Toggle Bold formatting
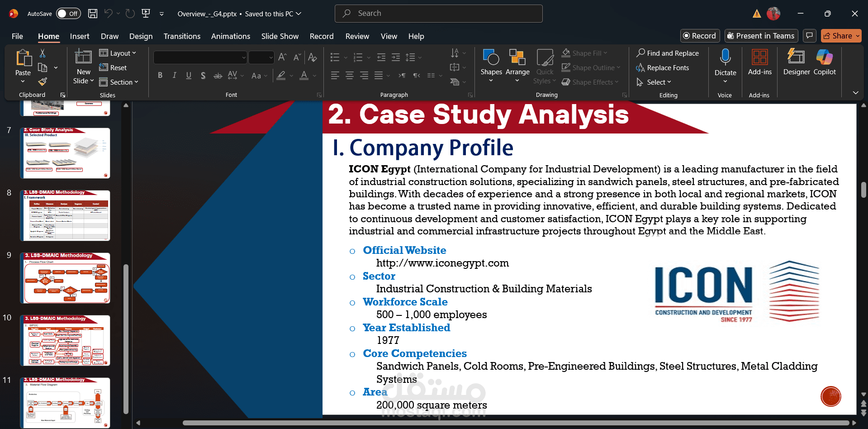Viewport: 868px width, 429px height. click(160, 76)
